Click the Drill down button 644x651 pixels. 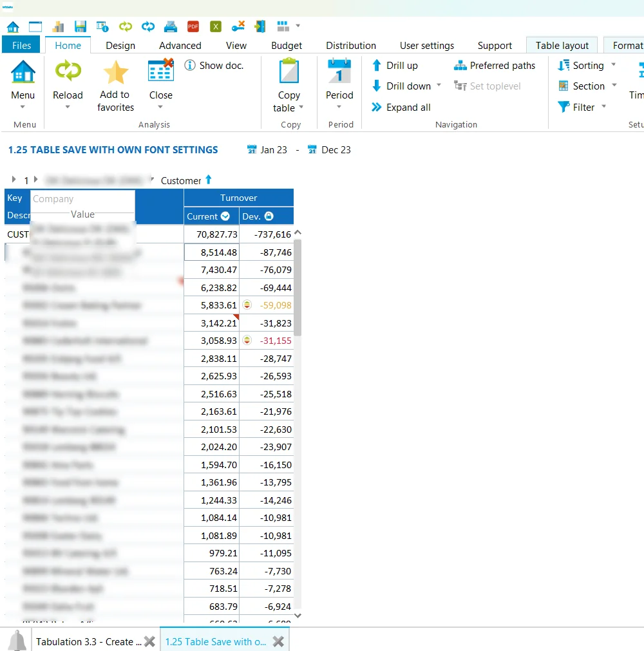coord(402,86)
